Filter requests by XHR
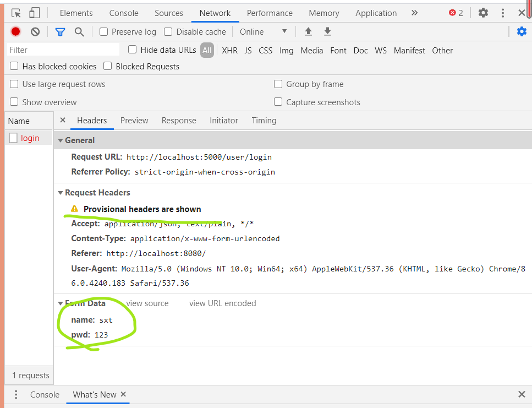 click(230, 50)
